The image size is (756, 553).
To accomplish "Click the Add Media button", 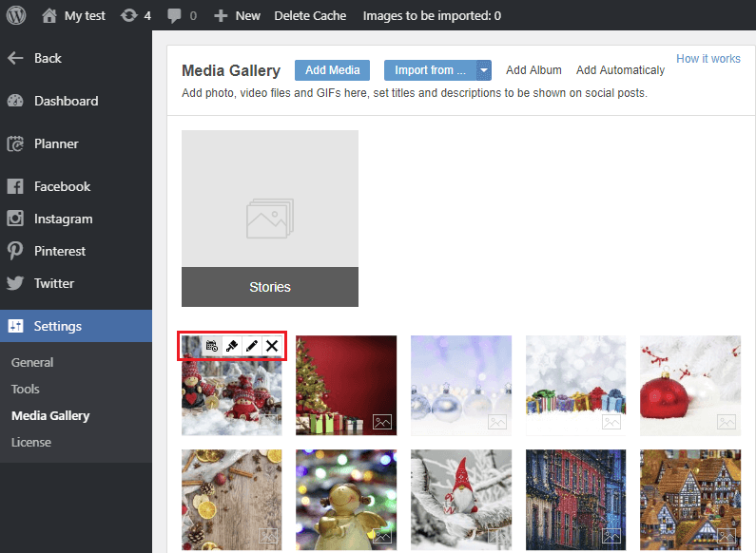I will tap(332, 70).
